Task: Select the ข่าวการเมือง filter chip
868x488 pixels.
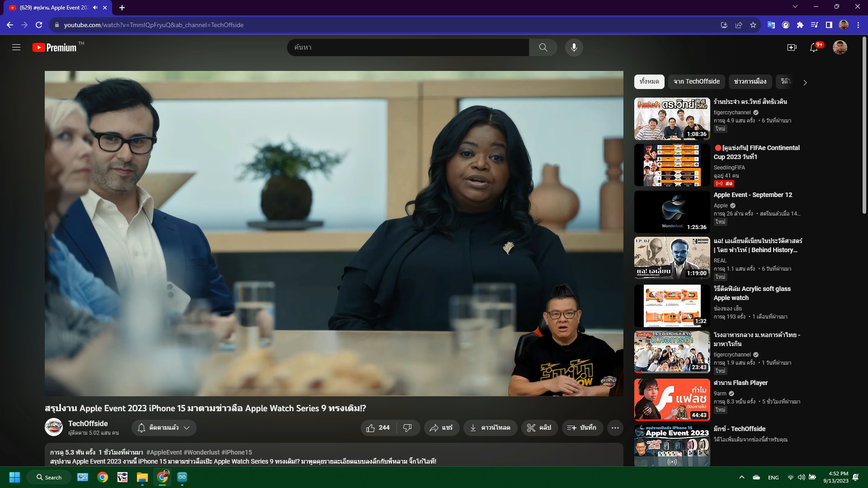Action: (x=750, y=82)
